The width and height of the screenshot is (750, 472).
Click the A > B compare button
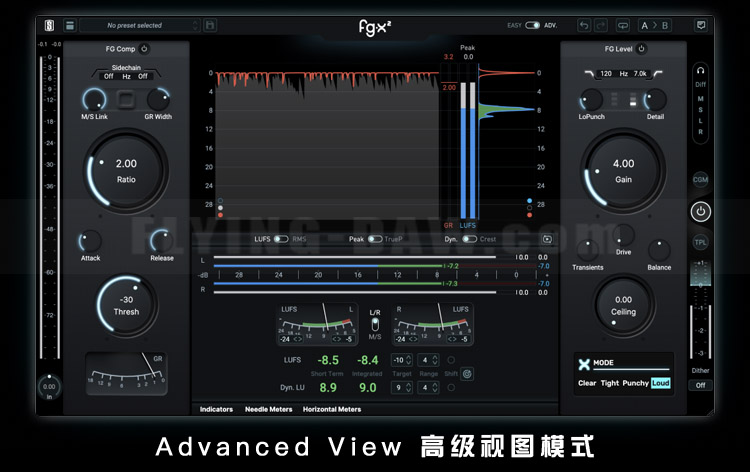click(x=655, y=25)
